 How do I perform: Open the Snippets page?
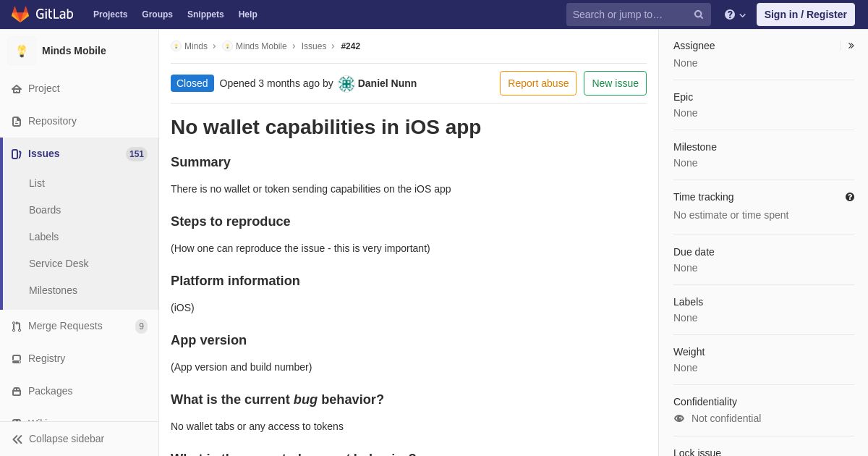click(205, 14)
